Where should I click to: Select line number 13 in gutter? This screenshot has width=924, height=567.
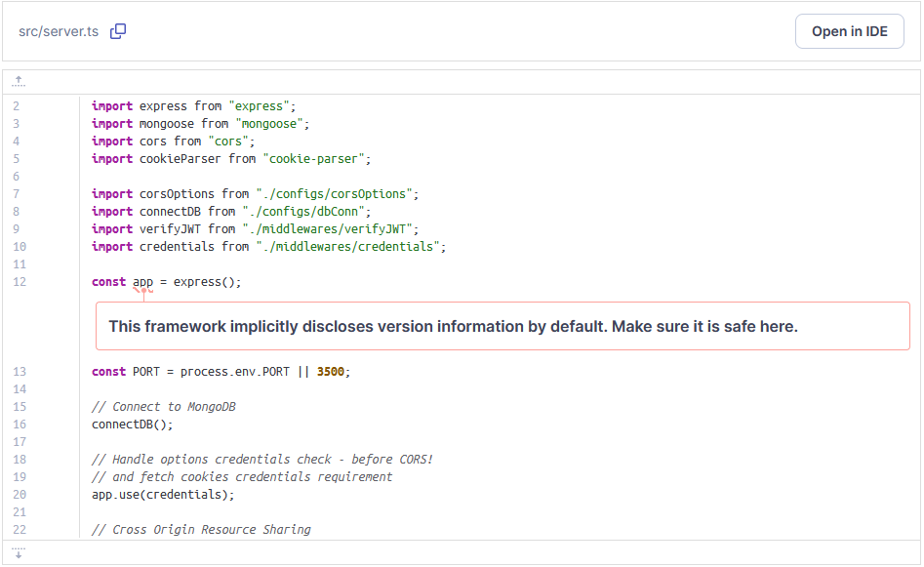click(20, 372)
